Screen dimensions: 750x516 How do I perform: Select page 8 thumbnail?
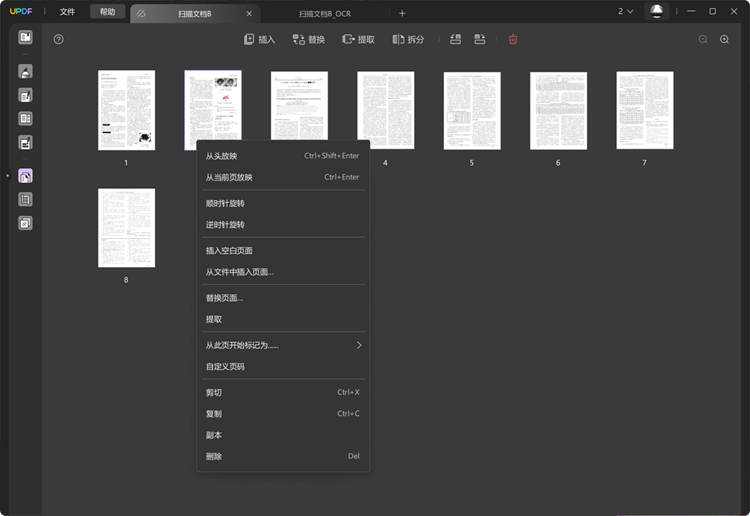coord(126,228)
